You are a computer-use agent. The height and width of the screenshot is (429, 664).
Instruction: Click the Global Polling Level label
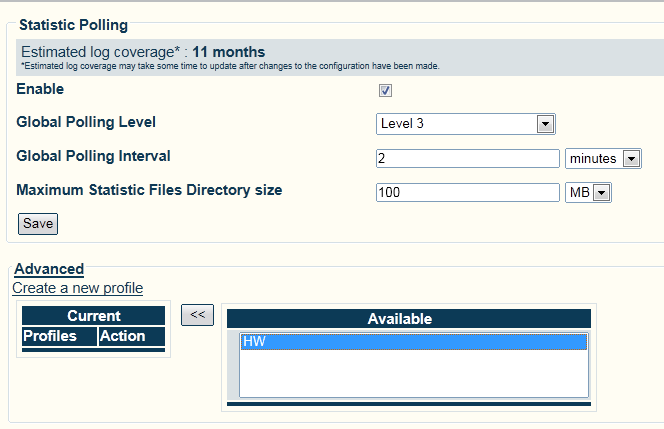pos(86,122)
